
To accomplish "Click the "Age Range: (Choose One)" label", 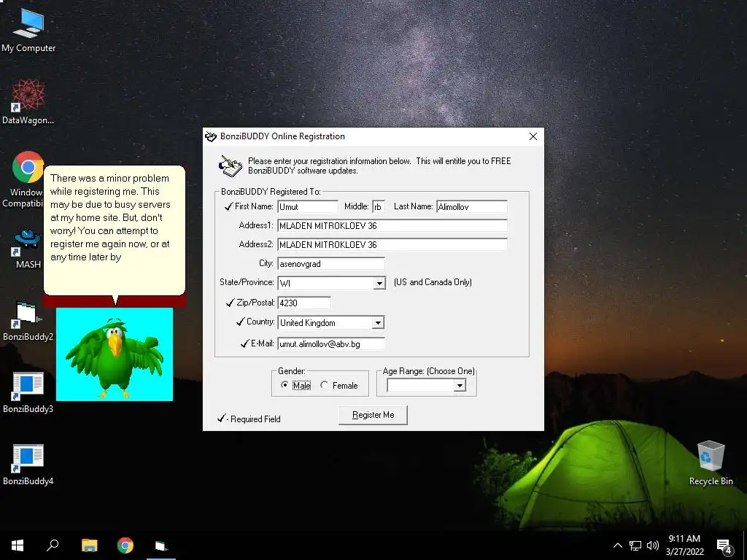I will 428,371.
